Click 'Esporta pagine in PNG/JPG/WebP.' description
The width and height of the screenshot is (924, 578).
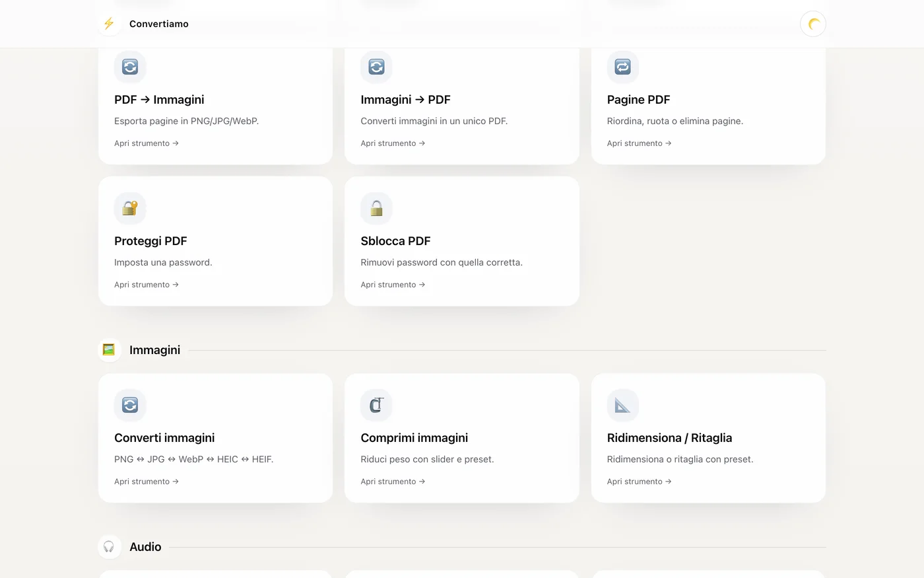[x=186, y=122]
